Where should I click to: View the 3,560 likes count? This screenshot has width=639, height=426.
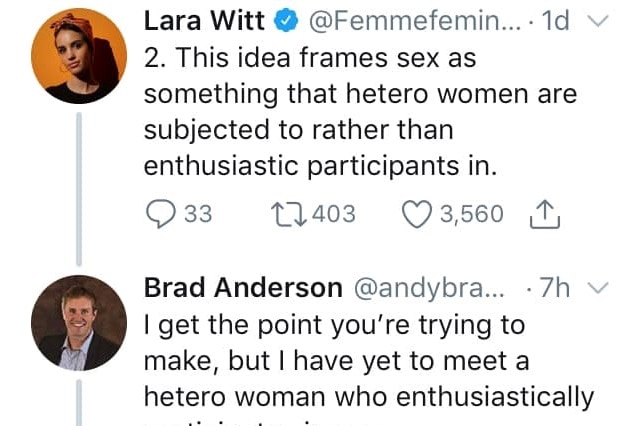coord(472,215)
